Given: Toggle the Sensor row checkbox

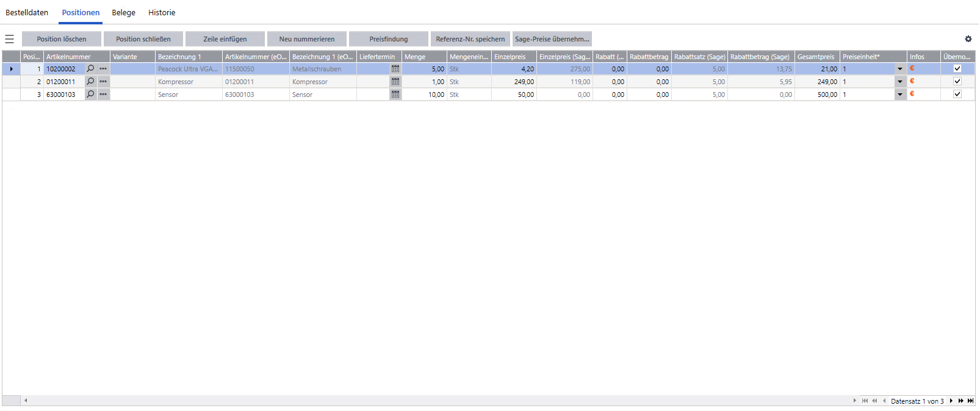Looking at the screenshot, I should pyautogui.click(x=957, y=95).
